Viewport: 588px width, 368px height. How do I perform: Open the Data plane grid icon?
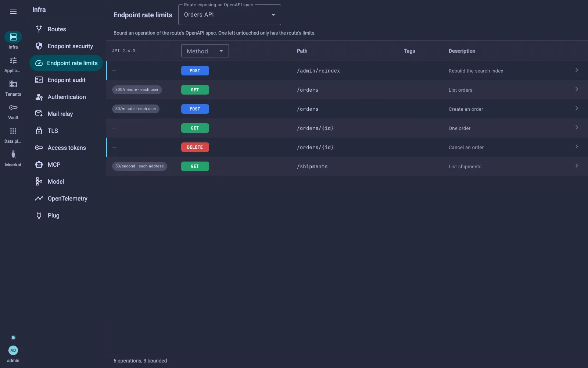13,131
